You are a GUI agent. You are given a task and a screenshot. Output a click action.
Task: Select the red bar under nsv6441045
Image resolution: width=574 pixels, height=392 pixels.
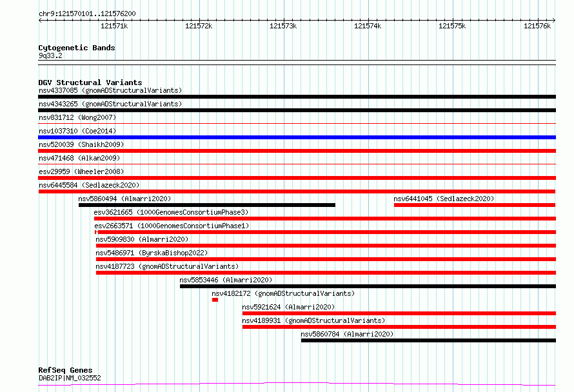point(475,205)
